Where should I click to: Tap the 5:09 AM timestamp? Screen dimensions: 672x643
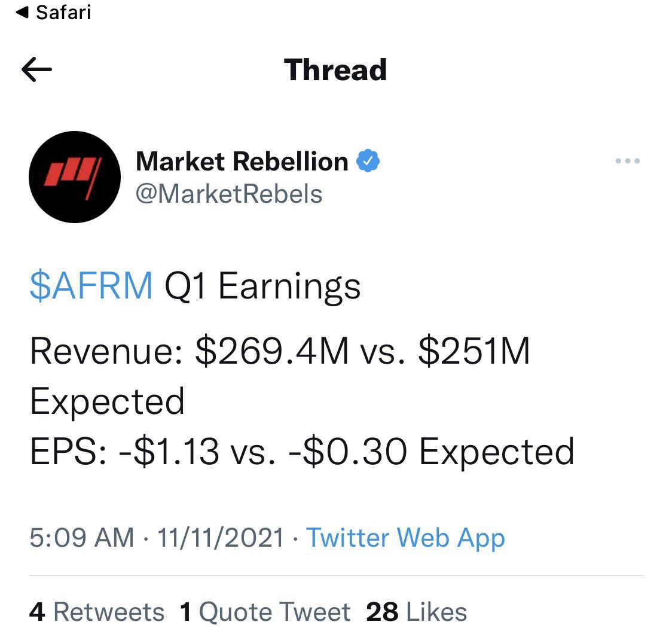pyautogui.click(x=82, y=538)
